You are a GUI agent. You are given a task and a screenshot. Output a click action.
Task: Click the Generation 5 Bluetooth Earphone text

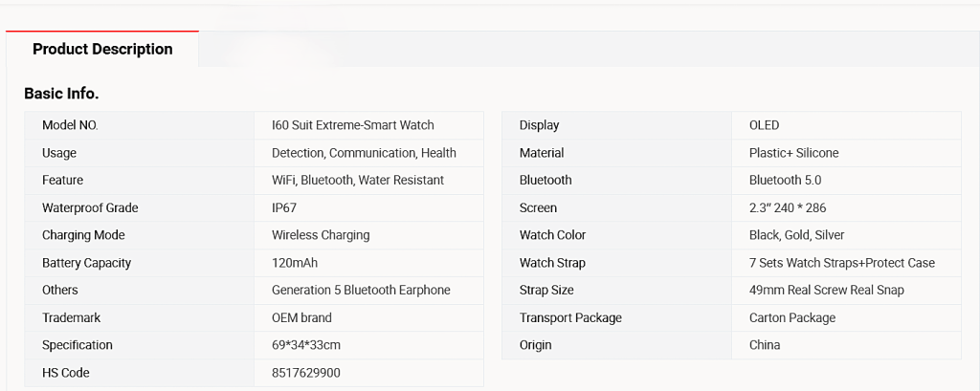(361, 290)
